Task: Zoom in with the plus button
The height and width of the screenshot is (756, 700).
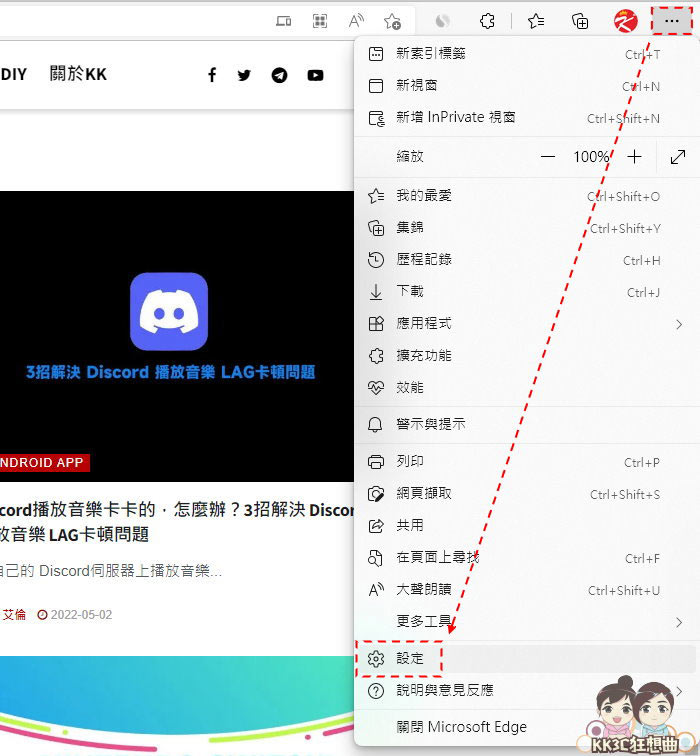Action: click(x=634, y=157)
